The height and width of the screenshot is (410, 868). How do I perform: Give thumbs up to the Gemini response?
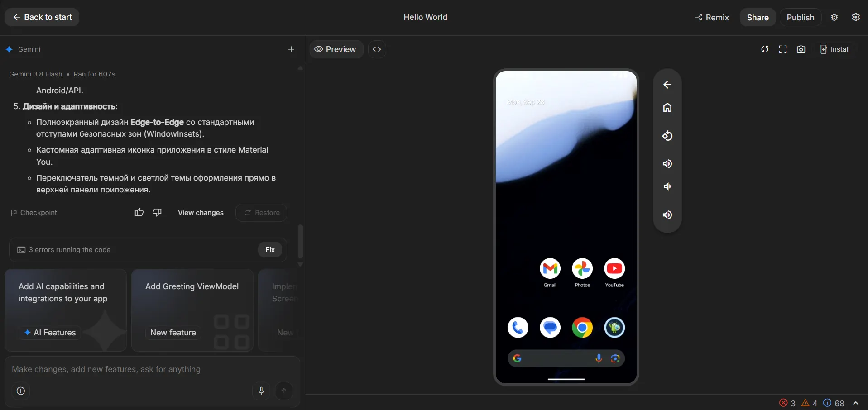click(x=139, y=212)
